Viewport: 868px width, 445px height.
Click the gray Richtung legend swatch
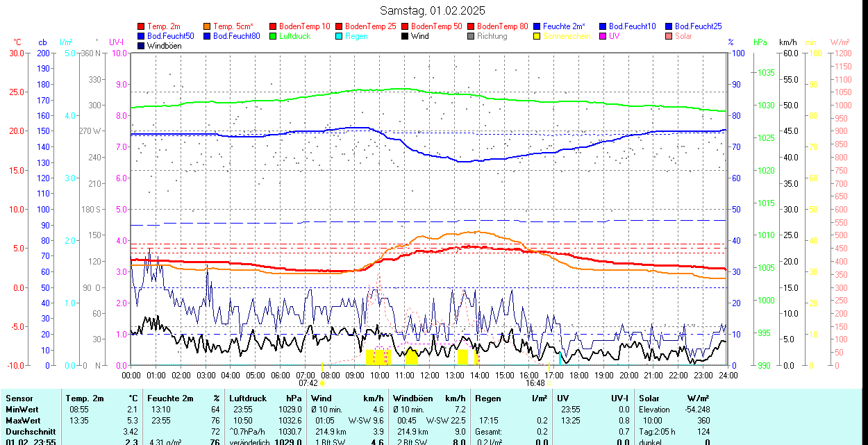pyautogui.click(x=471, y=36)
